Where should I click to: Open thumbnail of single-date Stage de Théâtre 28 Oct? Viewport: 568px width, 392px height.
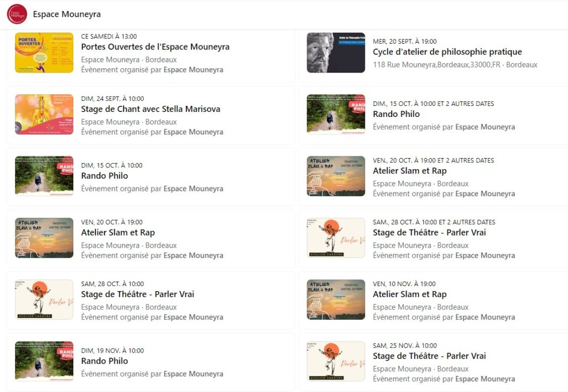pyautogui.click(x=44, y=300)
